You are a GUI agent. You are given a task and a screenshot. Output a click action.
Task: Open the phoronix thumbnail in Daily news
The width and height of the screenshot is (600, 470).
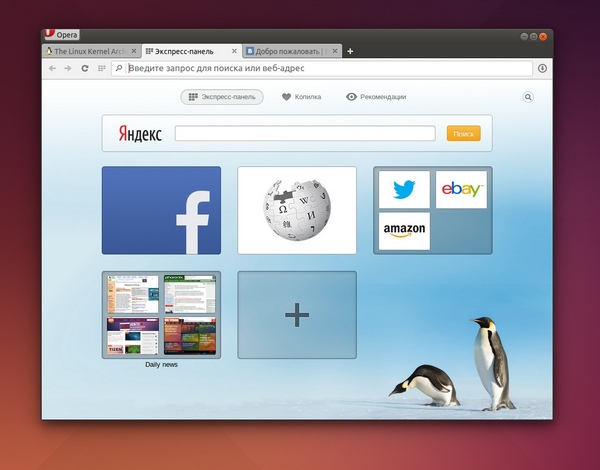tap(190, 294)
